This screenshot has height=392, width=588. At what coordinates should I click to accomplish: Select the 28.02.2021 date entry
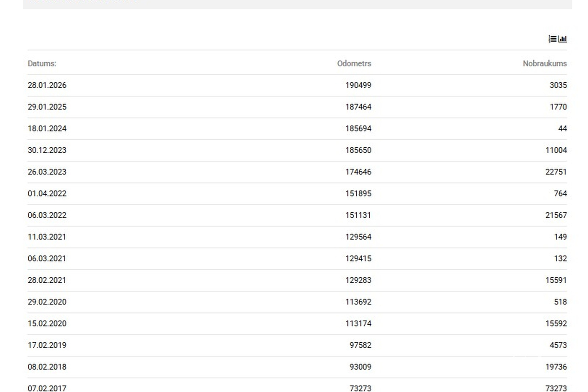click(x=47, y=280)
